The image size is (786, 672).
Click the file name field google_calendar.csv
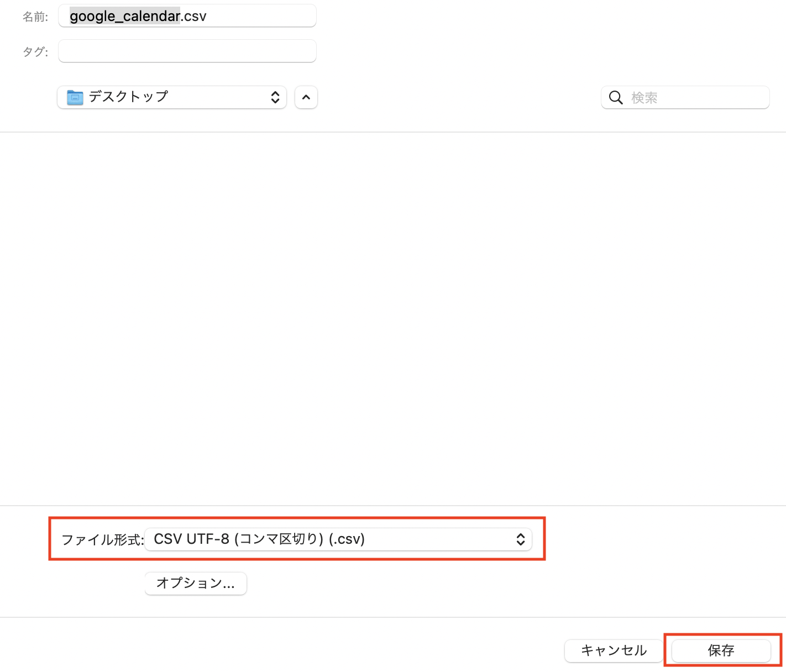tap(187, 16)
